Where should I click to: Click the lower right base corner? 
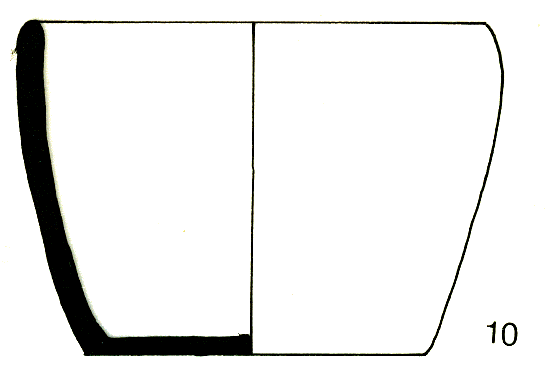[x=426, y=354]
